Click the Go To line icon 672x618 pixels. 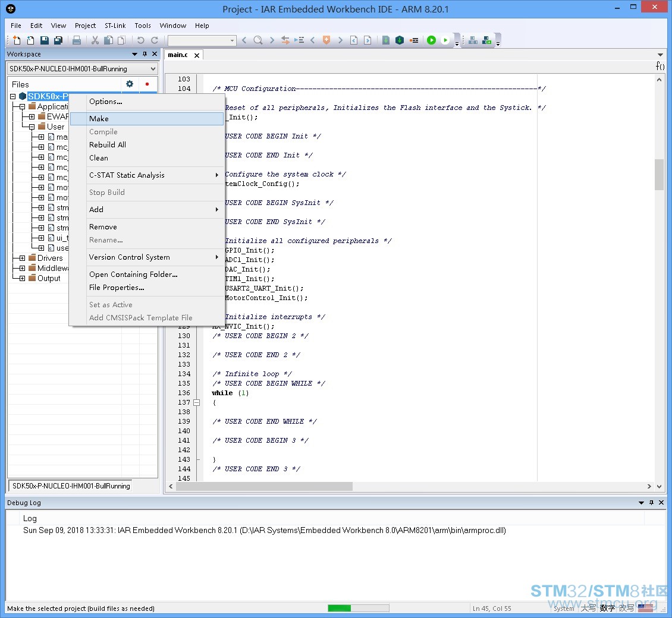[x=299, y=40]
